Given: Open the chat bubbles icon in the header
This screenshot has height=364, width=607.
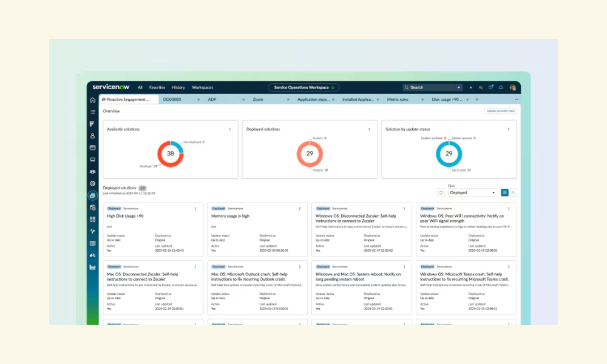Looking at the screenshot, I should 481,87.
